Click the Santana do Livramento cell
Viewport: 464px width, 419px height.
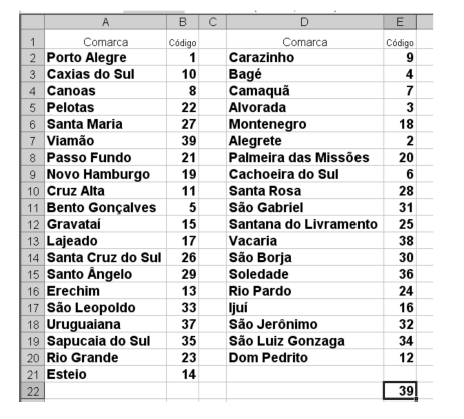point(305,224)
